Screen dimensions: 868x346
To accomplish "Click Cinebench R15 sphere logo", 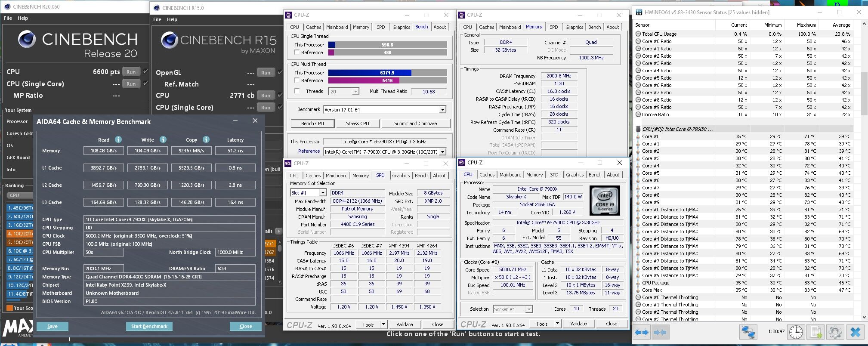I will pyautogui.click(x=170, y=40).
